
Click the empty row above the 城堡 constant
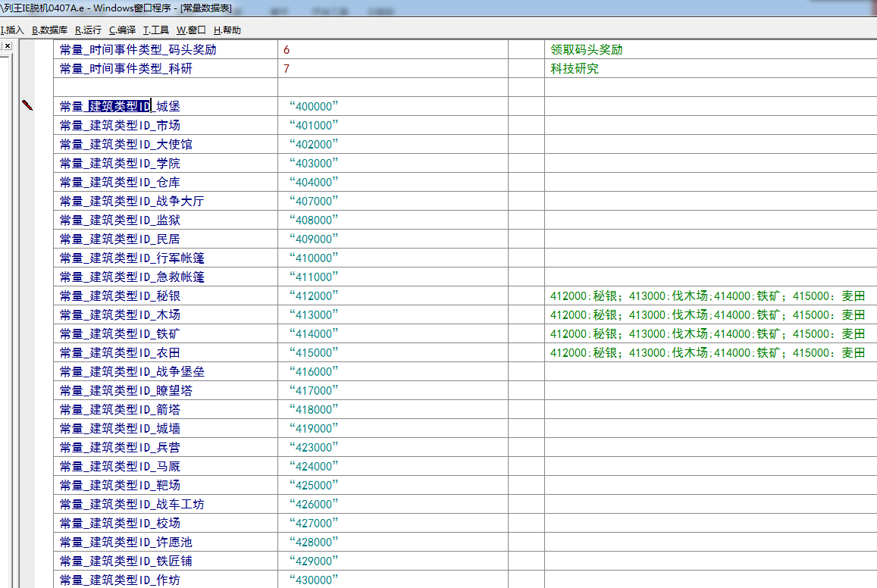tap(167, 87)
